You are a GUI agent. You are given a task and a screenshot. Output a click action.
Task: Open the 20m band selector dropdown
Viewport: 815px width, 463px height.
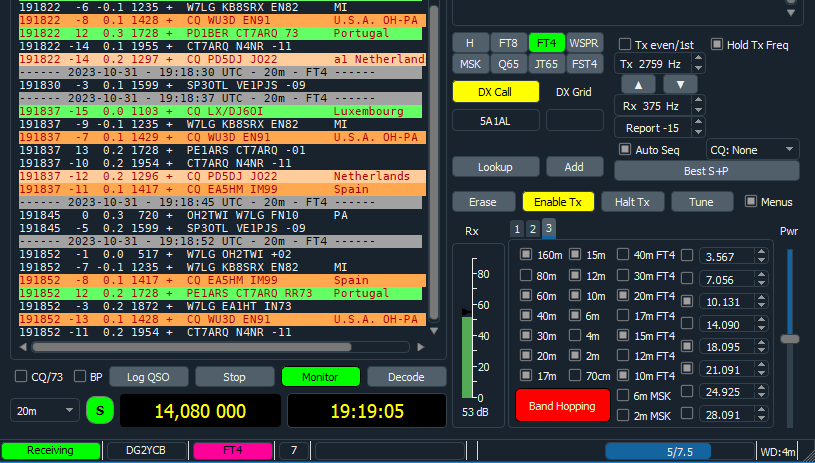[45, 410]
